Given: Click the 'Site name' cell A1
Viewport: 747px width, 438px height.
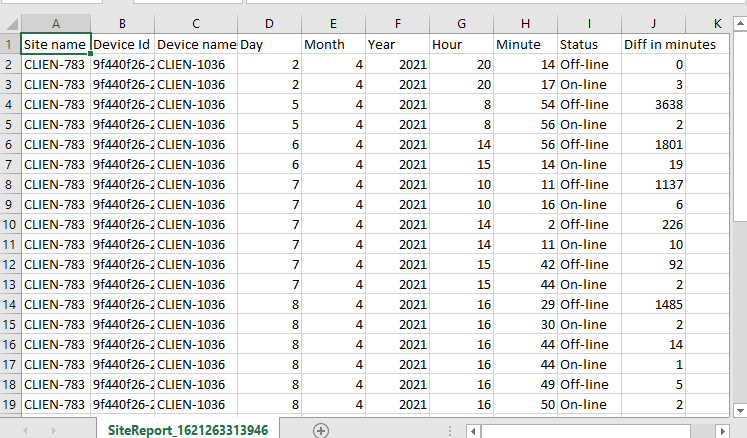Looking at the screenshot, I should (55, 44).
